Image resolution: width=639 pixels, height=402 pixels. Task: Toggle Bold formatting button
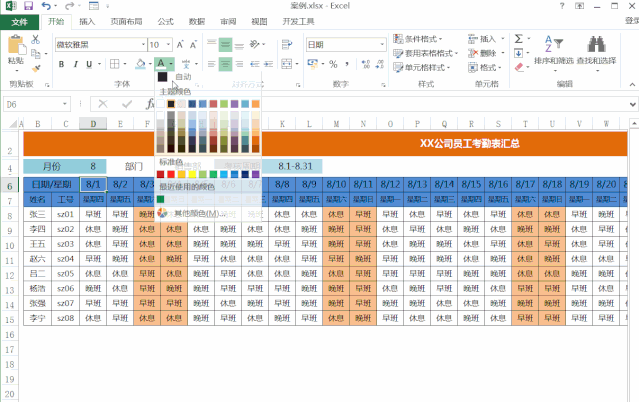(62, 64)
